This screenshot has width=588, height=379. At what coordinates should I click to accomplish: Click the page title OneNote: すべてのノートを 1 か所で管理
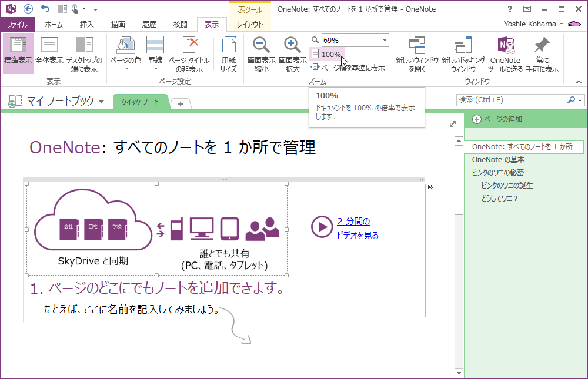click(172, 147)
